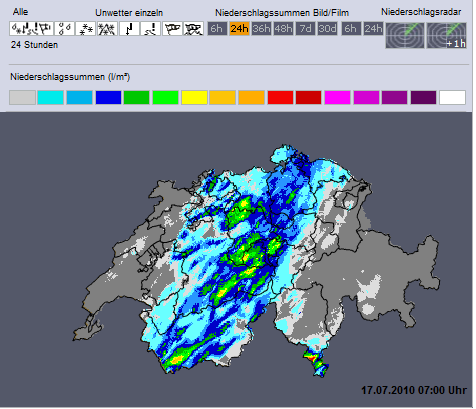This screenshot has width=476, height=409.
Task: Play the 6h precipitation film
Action: click(351, 29)
